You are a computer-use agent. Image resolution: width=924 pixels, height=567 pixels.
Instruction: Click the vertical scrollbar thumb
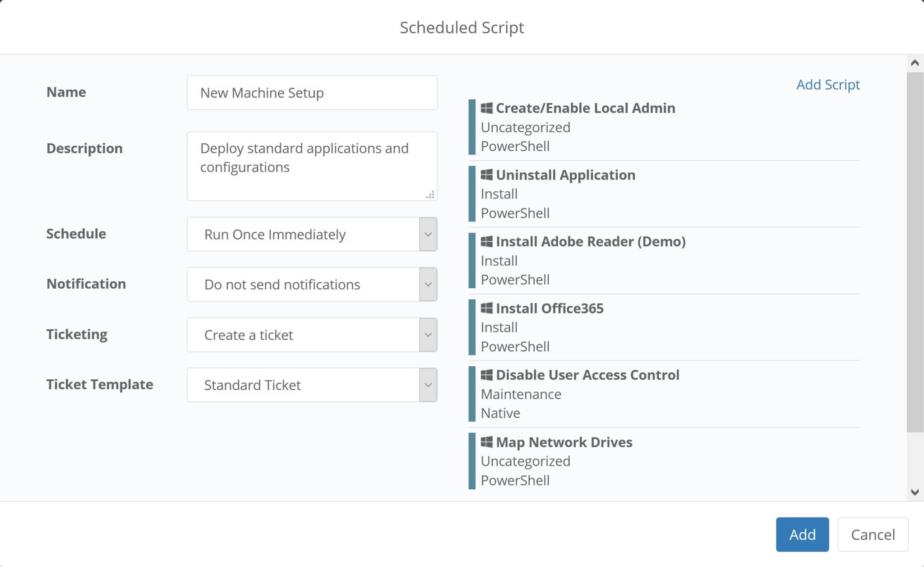click(915, 252)
